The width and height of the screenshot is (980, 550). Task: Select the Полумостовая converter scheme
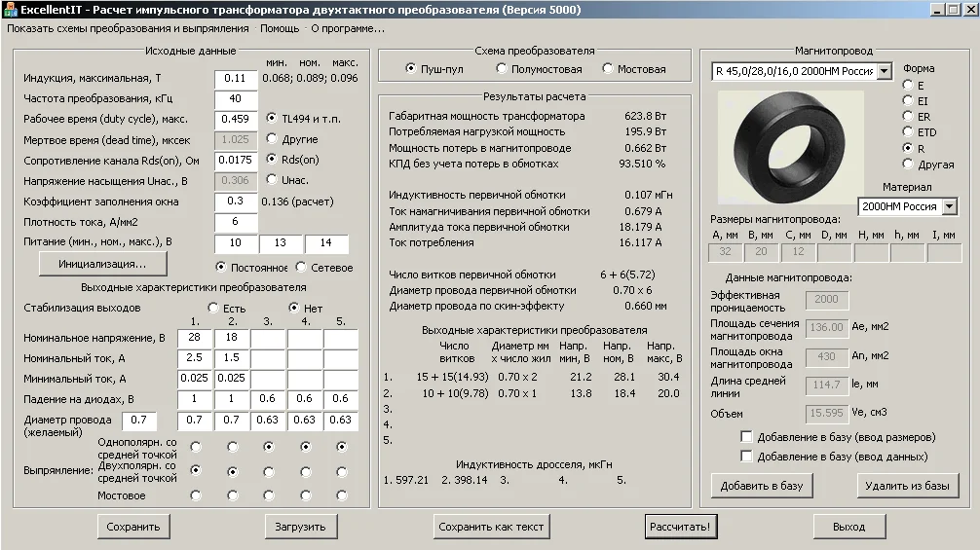pos(502,69)
